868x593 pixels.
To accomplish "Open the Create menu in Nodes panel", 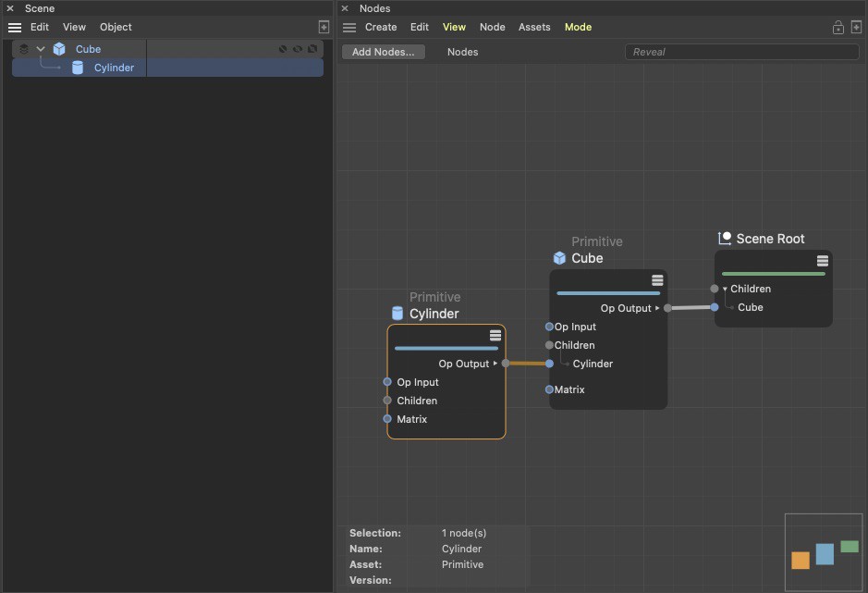I will pos(381,27).
